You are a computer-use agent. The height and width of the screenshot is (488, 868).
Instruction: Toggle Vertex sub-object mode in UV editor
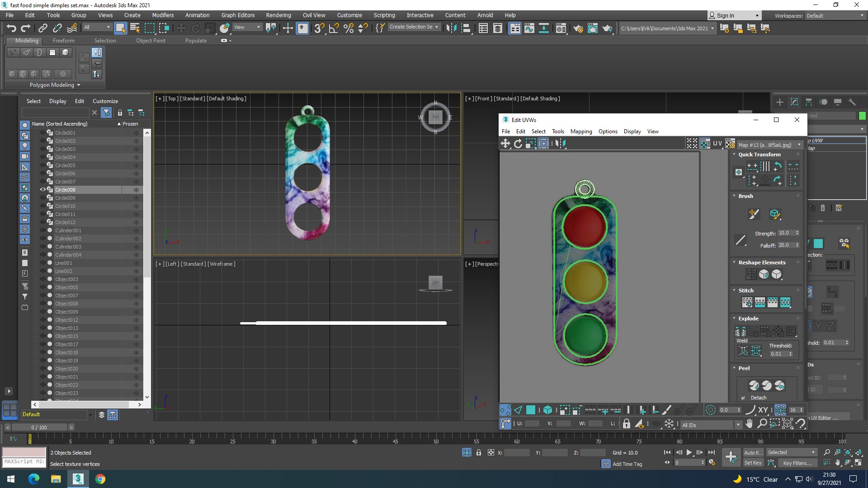click(505, 410)
